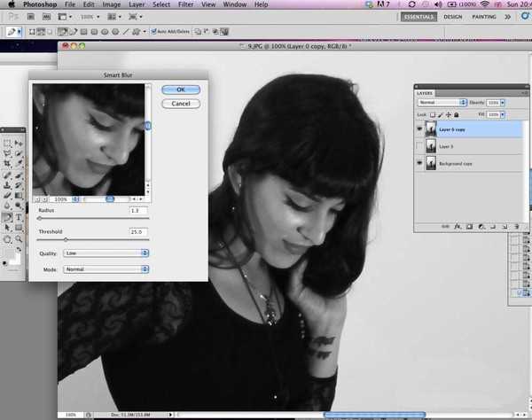Open the Mode dropdown in Smart Blur
The height and width of the screenshot is (420, 532).
point(106,268)
